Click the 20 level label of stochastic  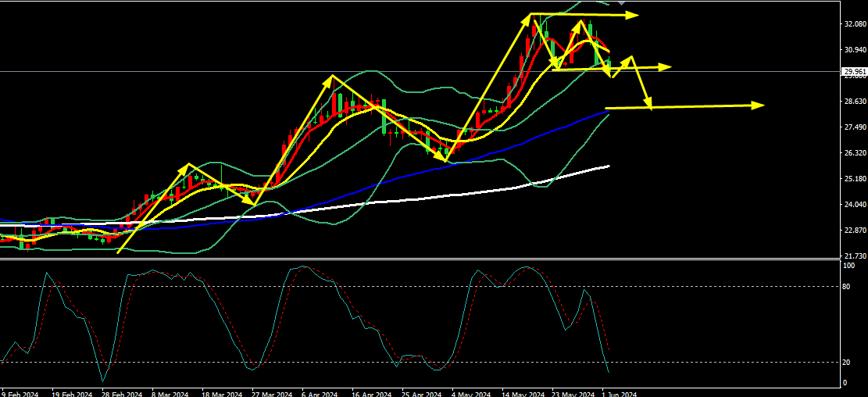(x=846, y=362)
